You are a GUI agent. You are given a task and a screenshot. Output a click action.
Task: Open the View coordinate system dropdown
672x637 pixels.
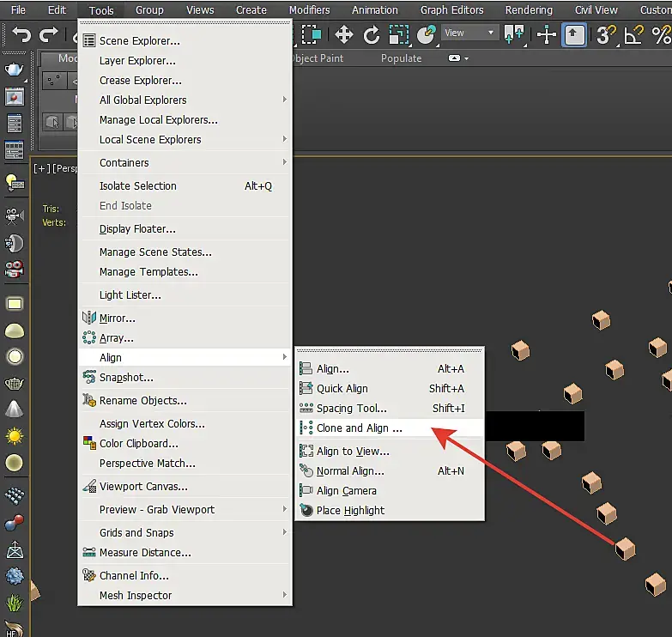[x=469, y=33]
